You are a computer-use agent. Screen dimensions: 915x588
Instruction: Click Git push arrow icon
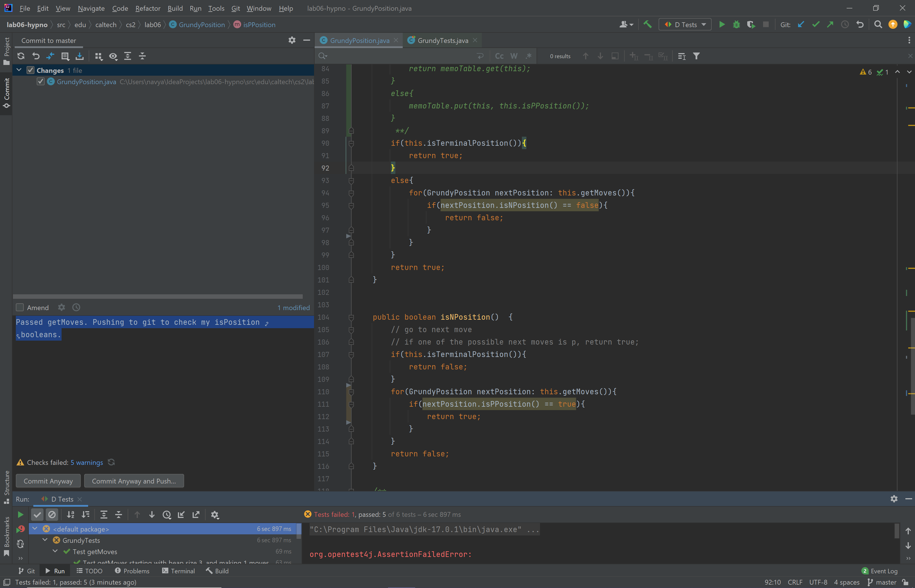pyautogui.click(x=830, y=25)
